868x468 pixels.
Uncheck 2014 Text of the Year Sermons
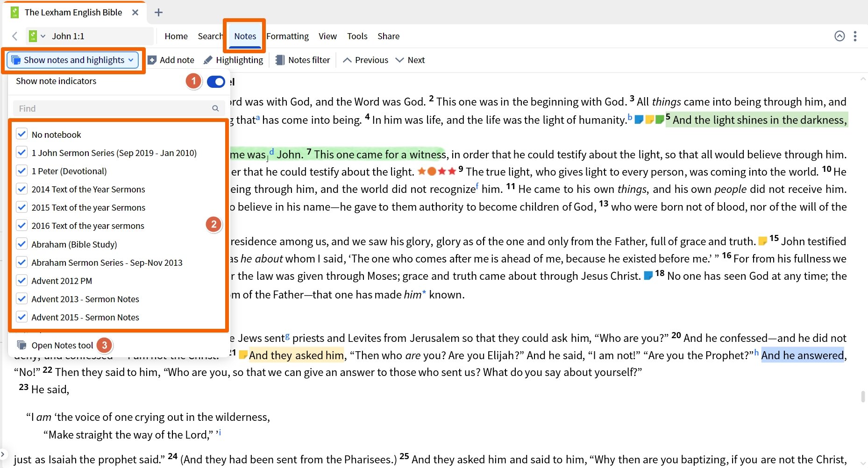pos(21,189)
